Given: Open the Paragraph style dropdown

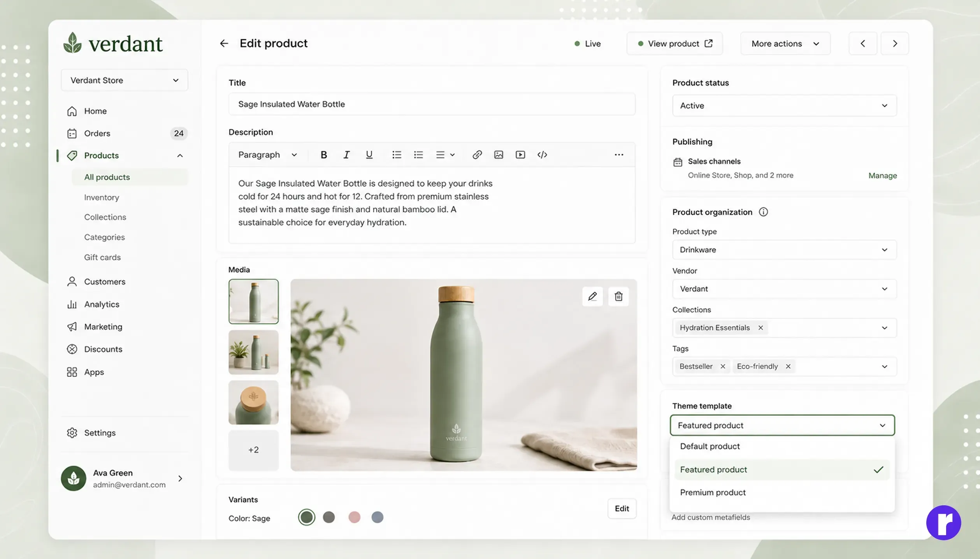Looking at the screenshot, I should [268, 155].
